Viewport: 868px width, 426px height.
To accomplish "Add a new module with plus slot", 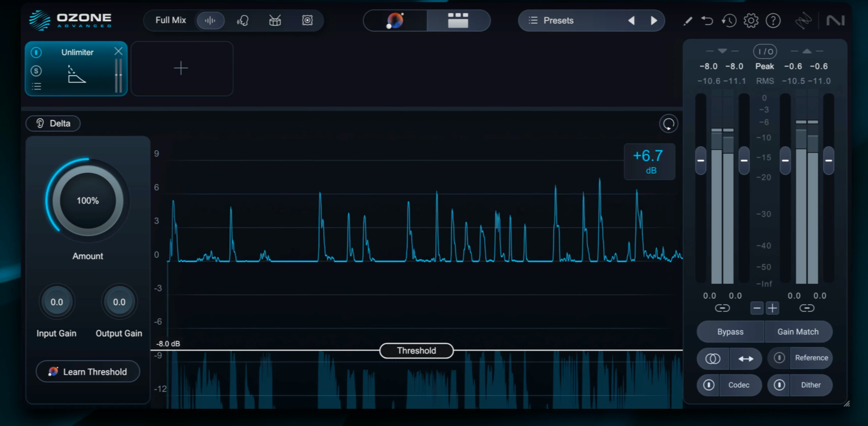I will (181, 68).
